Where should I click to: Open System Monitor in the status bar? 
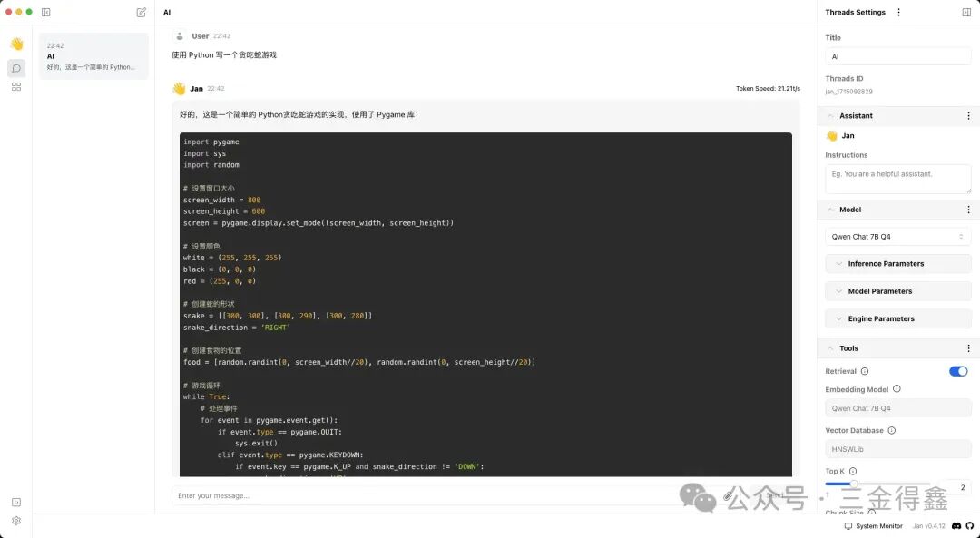(873, 526)
